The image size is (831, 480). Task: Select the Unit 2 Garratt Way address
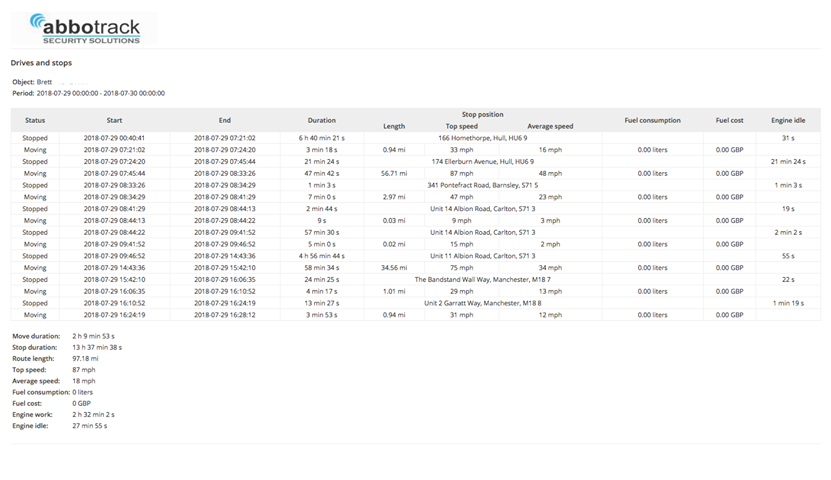coord(482,303)
